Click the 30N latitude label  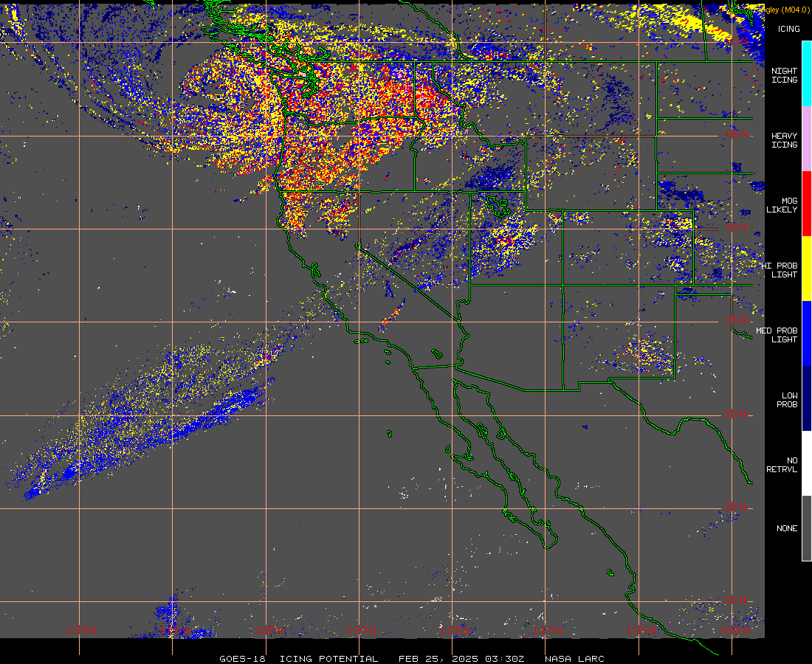point(736,414)
